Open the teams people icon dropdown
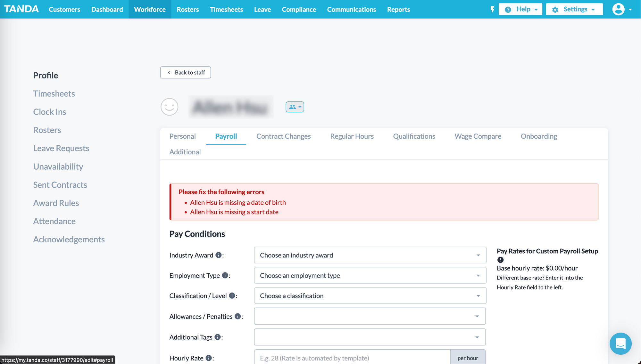This screenshot has width=641, height=364. [295, 107]
